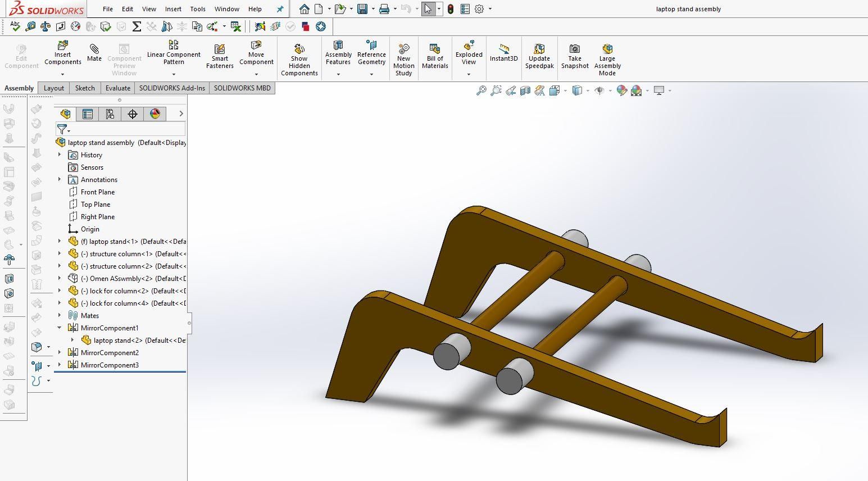Screen dimensions: 868x481
Task: Switch to the Evaluate tab
Action: 117,88
